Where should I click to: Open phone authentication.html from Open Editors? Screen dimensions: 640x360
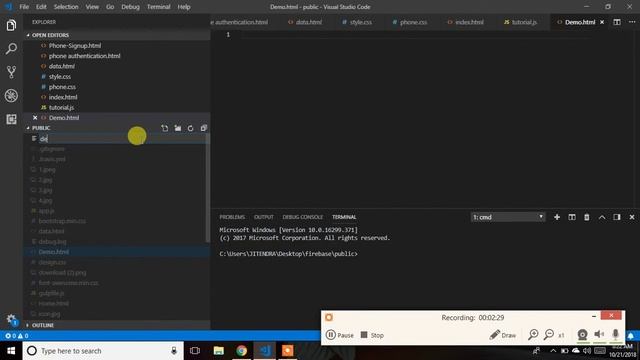coord(84,56)
